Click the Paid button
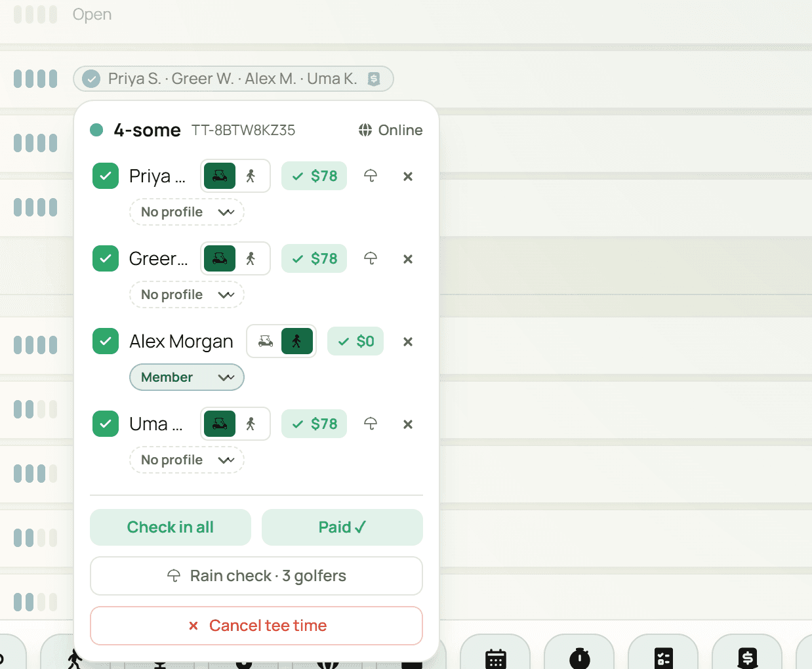812x669 pixels. coord(342,527)
